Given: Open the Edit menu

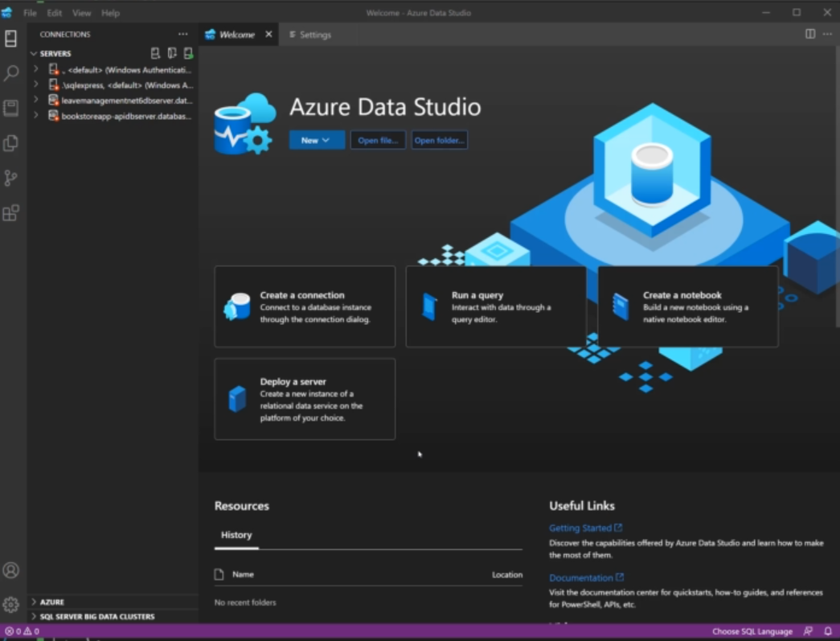Looking at the screenshot, I should (x=54, y=13).
